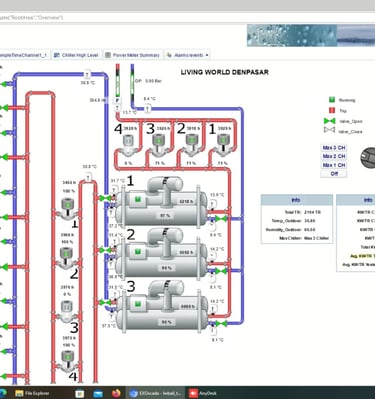375x399 pixels.
Task: Open Firefox from the taskbar
Action: coord(116,393)
